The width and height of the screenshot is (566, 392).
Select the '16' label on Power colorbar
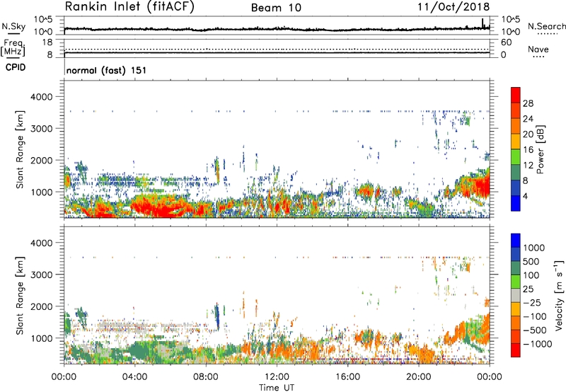point(528,150)
